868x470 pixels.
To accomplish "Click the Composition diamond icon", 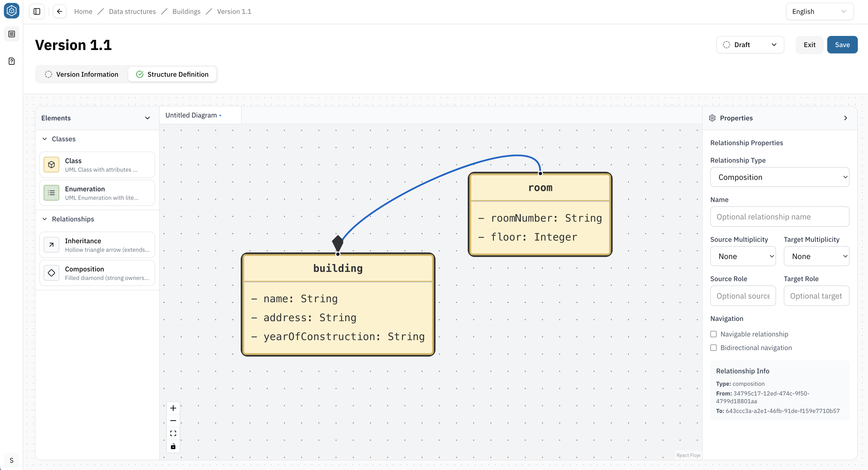I will [51, 273].
